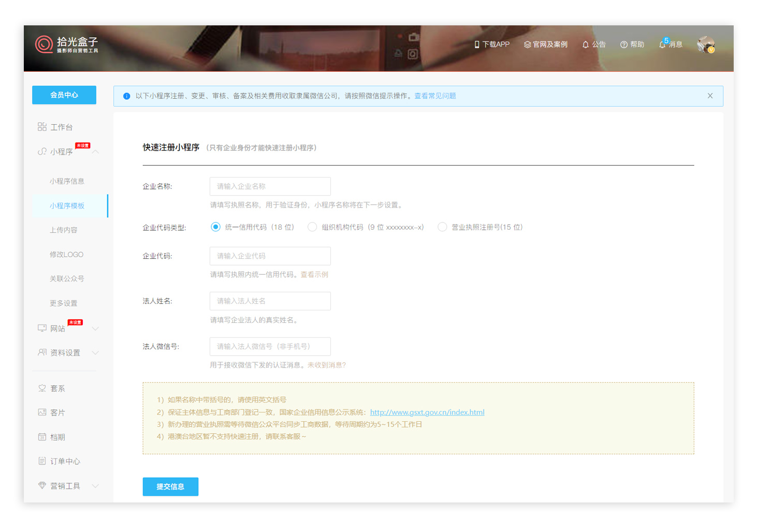Click the 拾光盒子 logo icon

pyautogui.click(x=44, y=45)
